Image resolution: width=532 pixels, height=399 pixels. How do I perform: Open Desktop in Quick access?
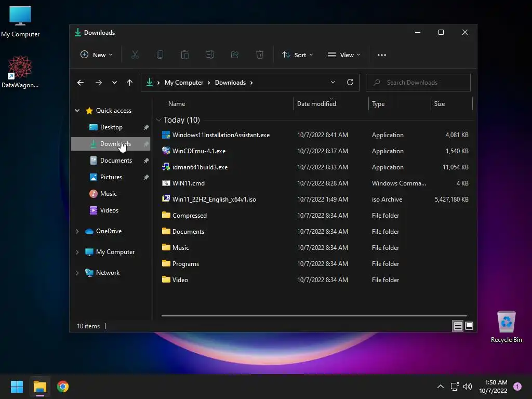(x=111, y=127)
